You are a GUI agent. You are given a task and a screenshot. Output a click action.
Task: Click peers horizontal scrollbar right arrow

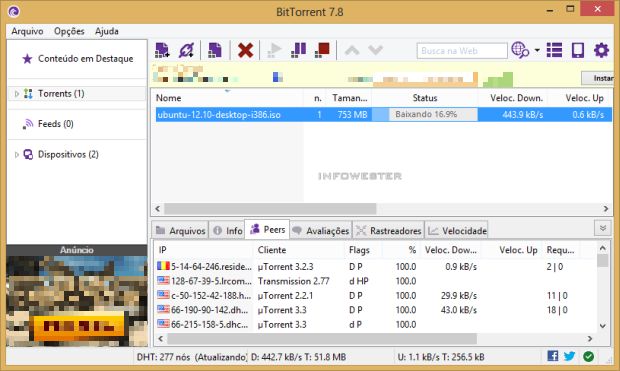(x=590, y=339)
